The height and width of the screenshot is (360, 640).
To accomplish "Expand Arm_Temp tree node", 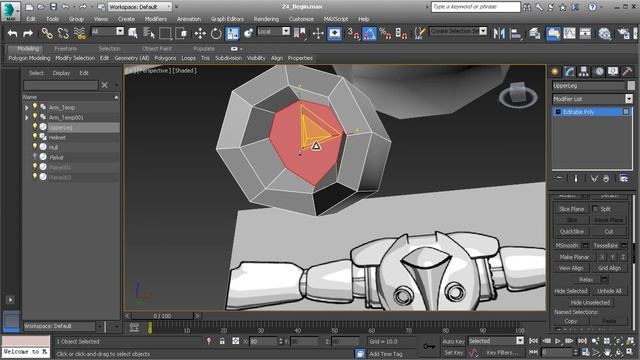I will [27, 108].
